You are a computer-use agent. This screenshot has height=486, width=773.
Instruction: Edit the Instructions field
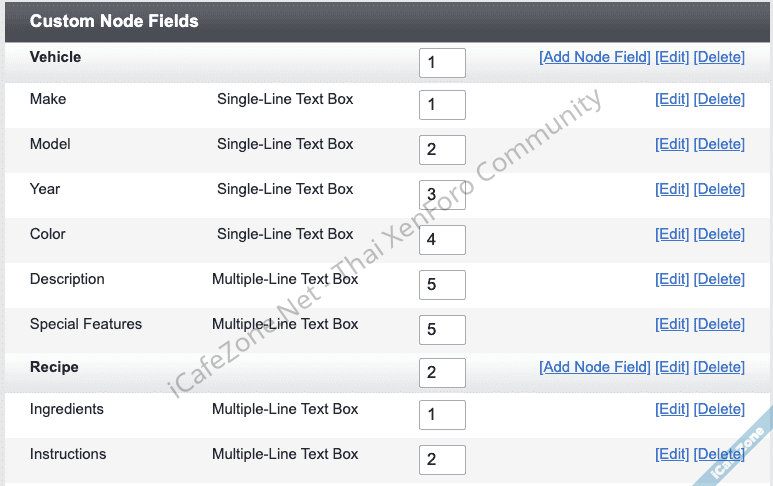[672, 454]
